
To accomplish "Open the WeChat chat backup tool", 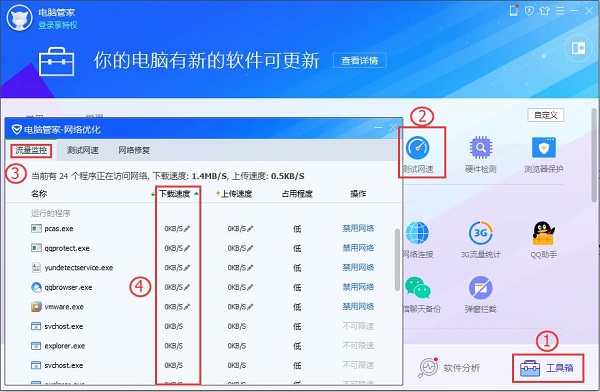I will 419,295.
